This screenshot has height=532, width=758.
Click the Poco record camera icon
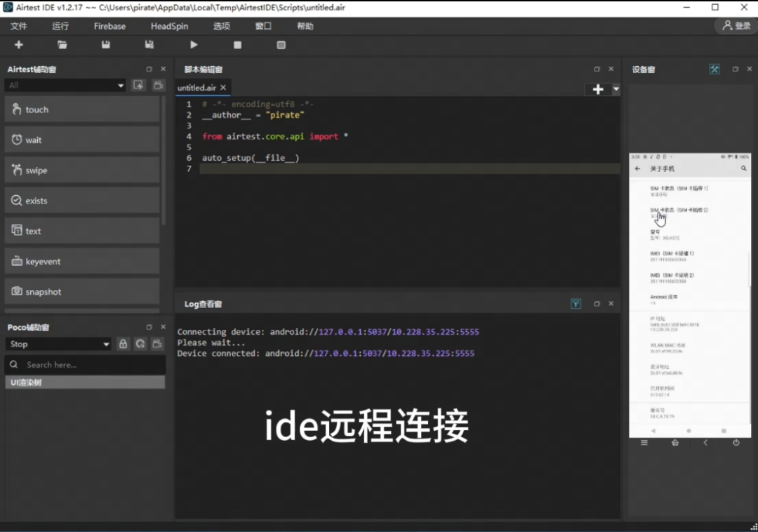click(157, 344)
